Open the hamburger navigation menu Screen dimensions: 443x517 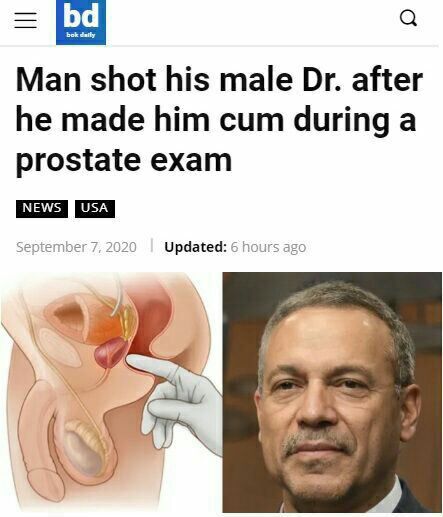point(26,20)
